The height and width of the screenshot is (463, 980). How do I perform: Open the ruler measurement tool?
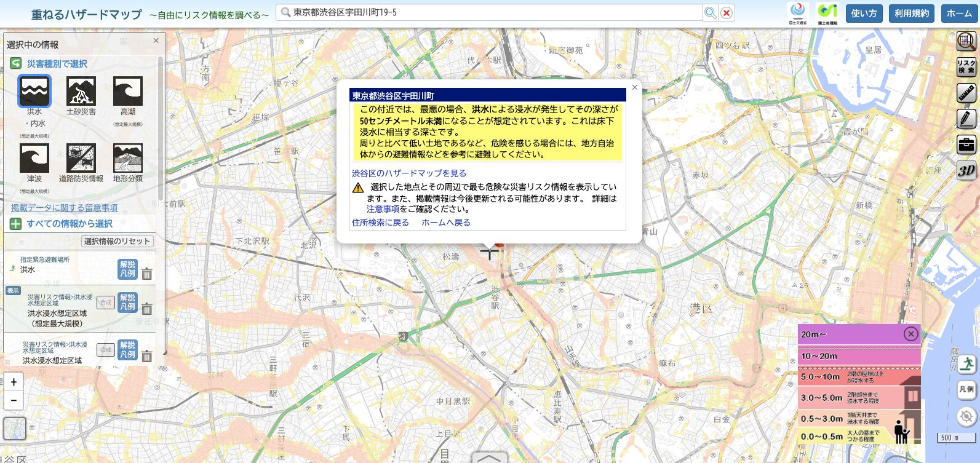tap(966, 93)
